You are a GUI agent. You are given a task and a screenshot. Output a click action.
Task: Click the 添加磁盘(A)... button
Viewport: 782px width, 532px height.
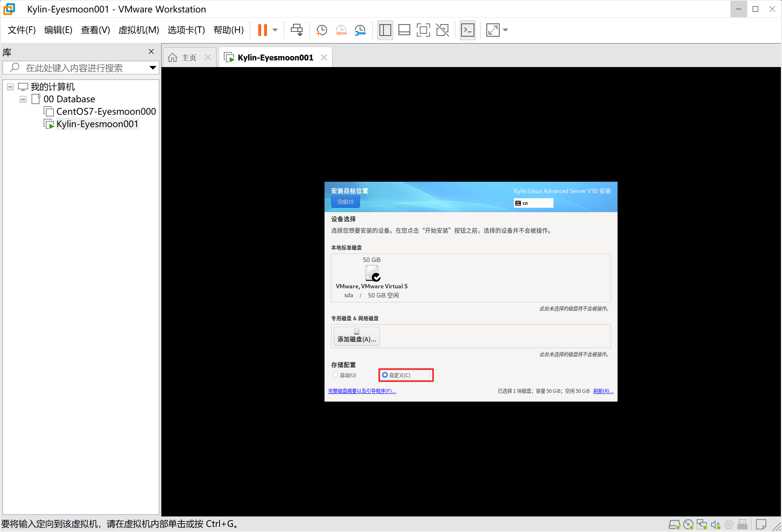coord(356,336)
